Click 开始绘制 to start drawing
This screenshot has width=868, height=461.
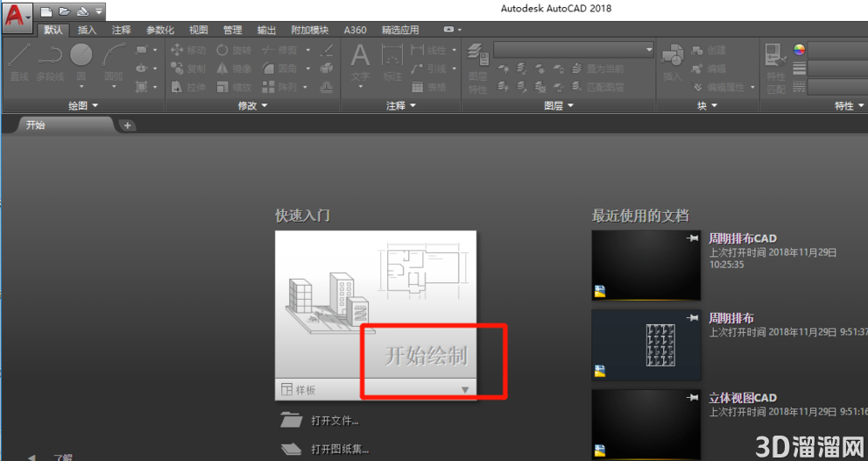[x=427, y=356]
